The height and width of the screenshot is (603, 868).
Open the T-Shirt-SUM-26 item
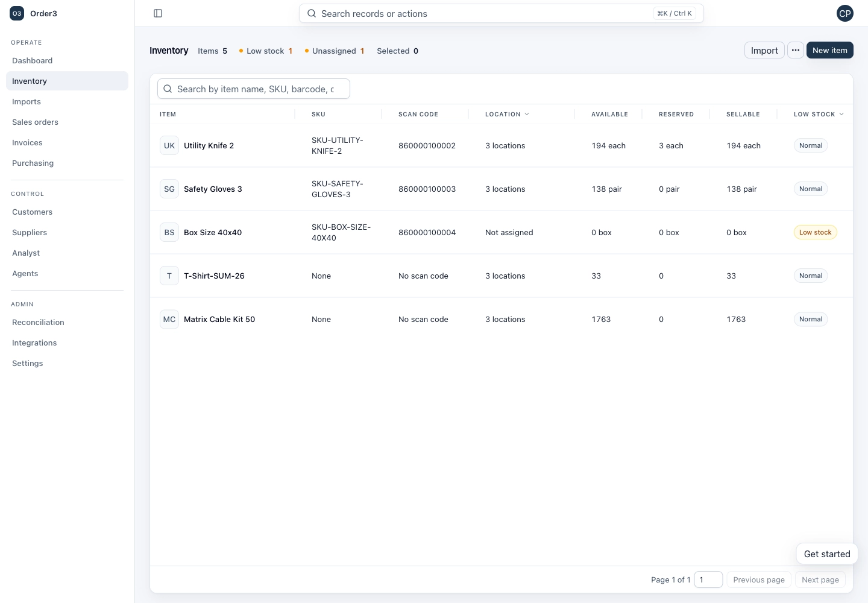click(x=214, y=276)
